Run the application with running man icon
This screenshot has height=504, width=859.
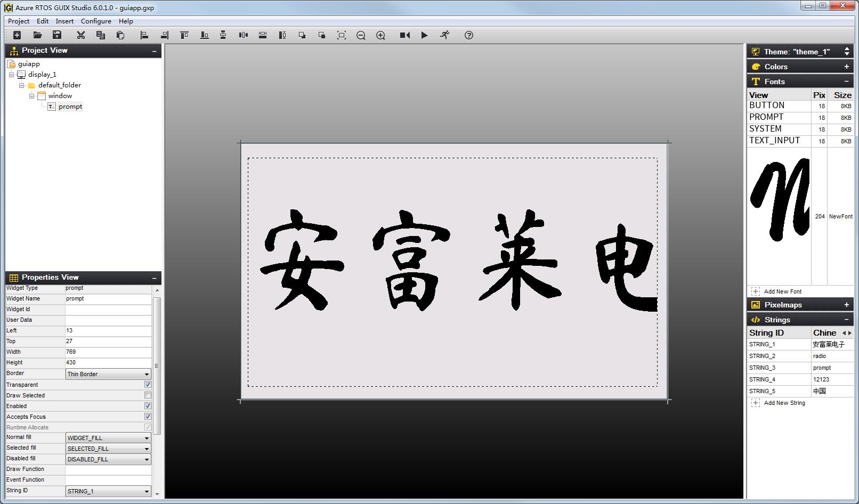(445, 35)
